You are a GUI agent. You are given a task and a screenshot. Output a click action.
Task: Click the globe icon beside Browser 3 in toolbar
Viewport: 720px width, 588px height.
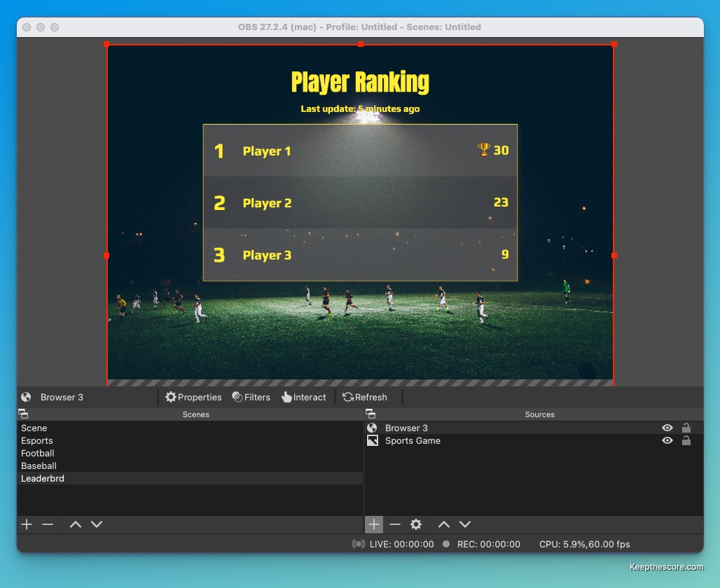[x=26, y=397]
